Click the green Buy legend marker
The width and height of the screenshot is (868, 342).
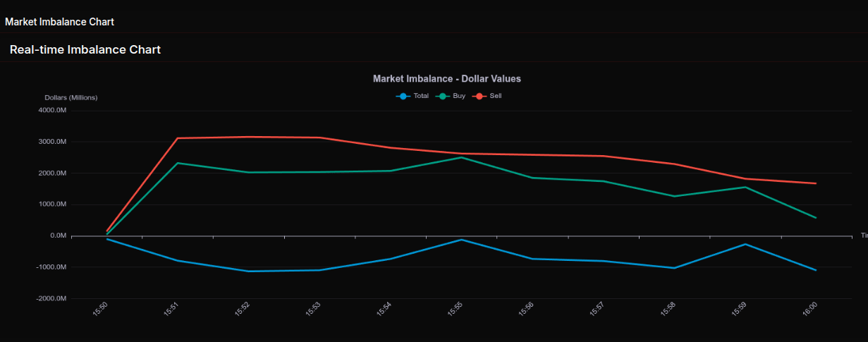[x=443, y=96]
